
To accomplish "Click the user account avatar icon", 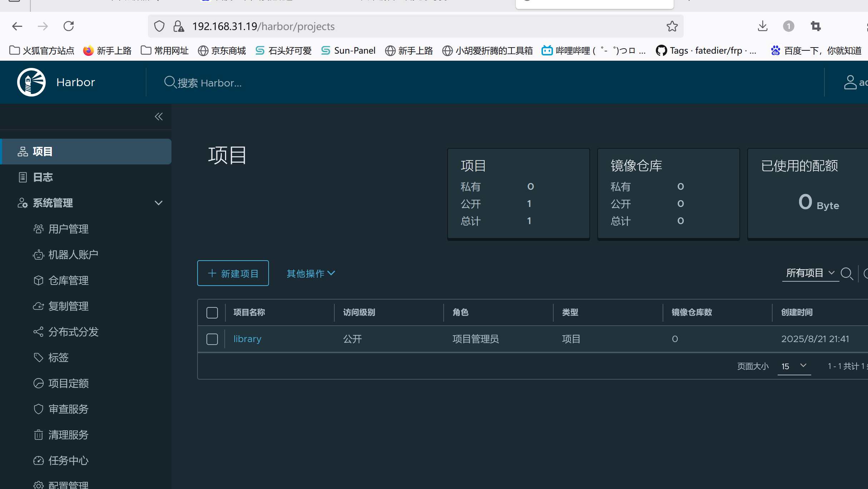I will click(850, 82).
